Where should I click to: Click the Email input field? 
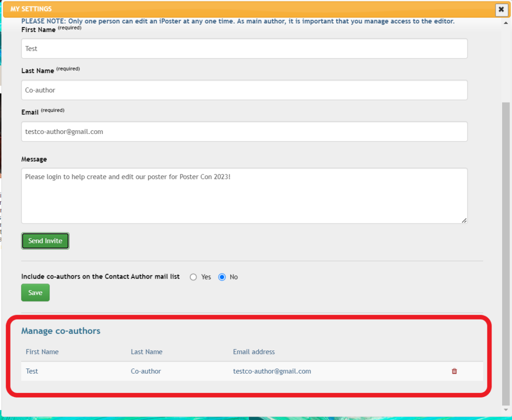[x=244, y=131]
